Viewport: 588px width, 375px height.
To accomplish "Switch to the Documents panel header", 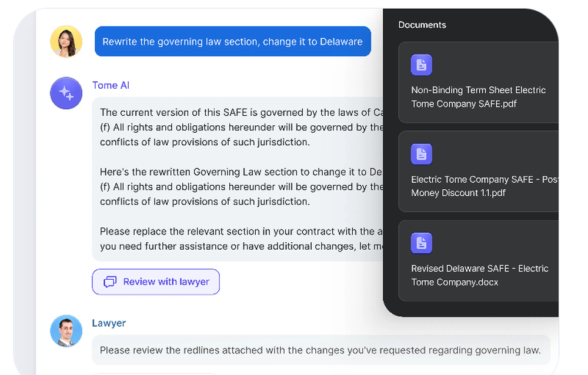I will [422, 25].
